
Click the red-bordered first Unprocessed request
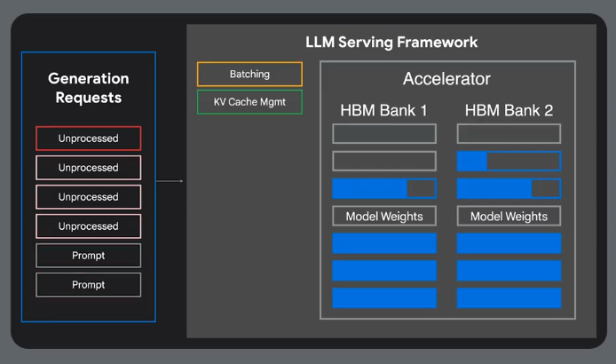[x=89, y=138]
